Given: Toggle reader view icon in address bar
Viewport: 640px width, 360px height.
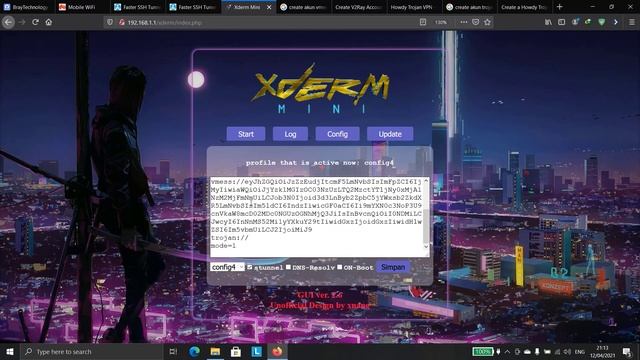Looking at the screenshot, I should [423, 22].
